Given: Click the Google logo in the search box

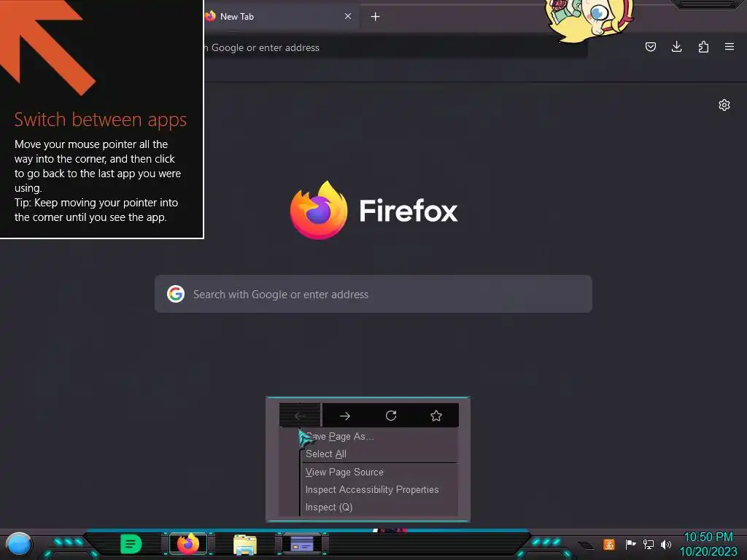Looking at the screenshot, I should (x=176, y=294).
